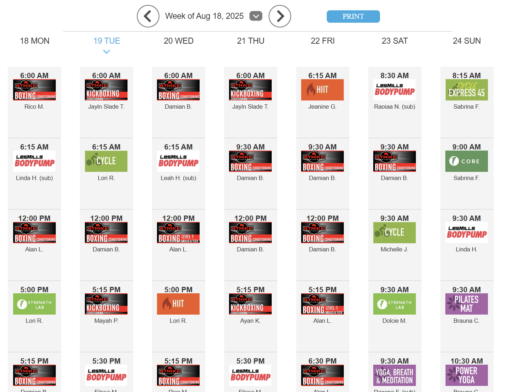Open Friday 5:15 PM Boxing Level-1 logo
532x392 pixels.
tap(322, 304)
